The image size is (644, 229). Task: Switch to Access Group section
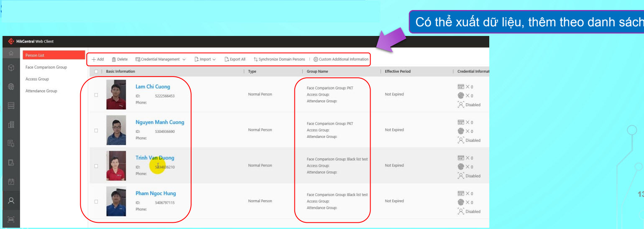point(37,79)
